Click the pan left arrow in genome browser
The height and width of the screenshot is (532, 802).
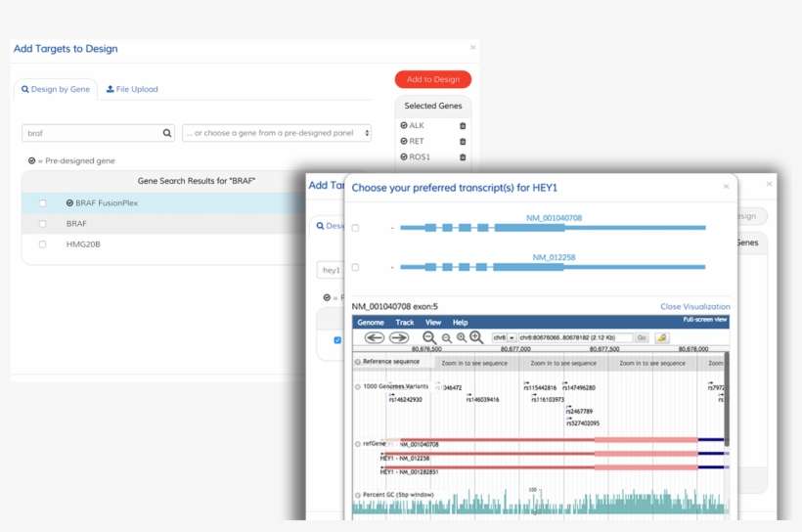[374, 337]
